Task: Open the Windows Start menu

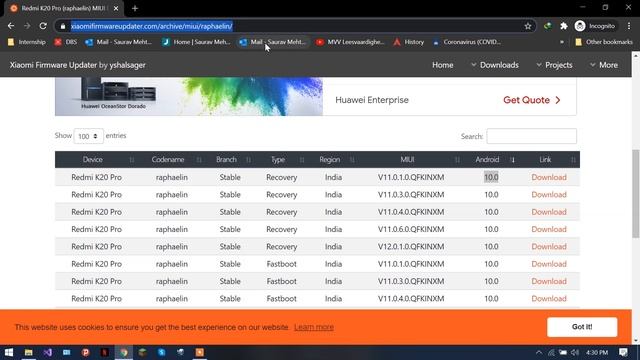Action: point(9,352)
